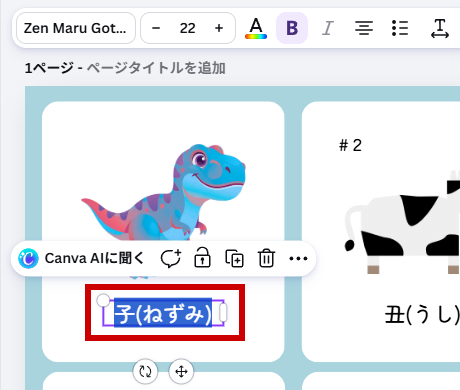Click the rotate handle below the text

145,371
